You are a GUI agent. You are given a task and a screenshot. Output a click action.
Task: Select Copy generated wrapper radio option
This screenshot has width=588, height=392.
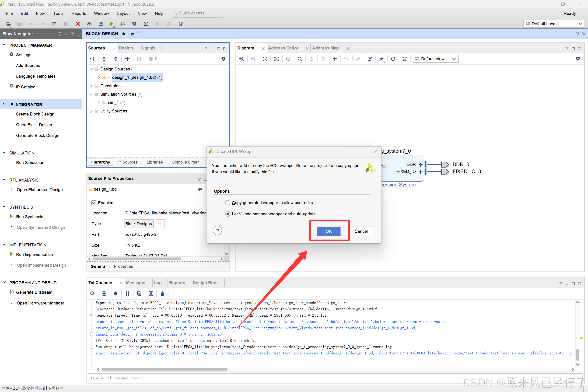227,203
